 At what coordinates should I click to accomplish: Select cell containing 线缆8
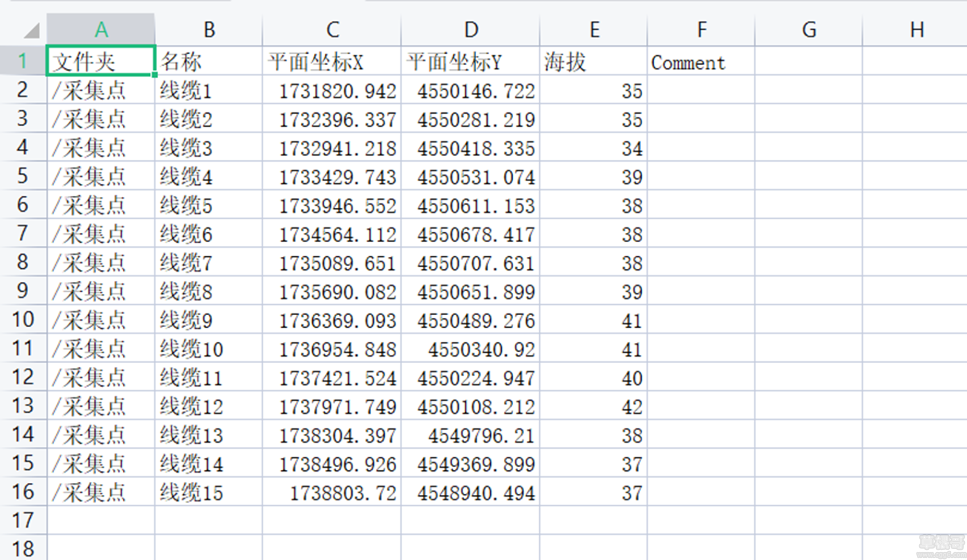click(209, 291)
